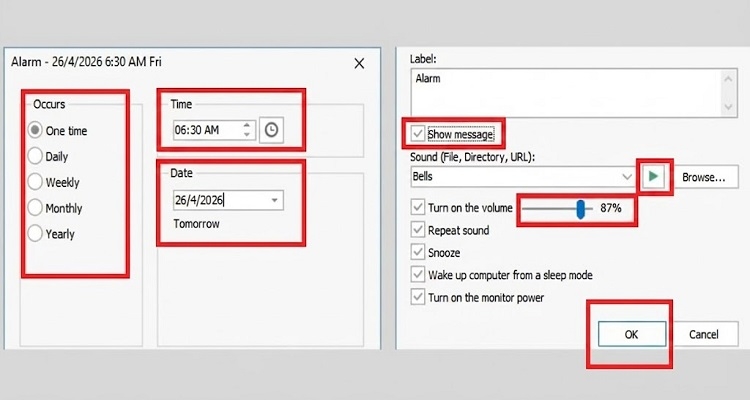The height and width of the screenshot is (400, 750).
Task: Click the 87% volume value
Action: [611, 208]
